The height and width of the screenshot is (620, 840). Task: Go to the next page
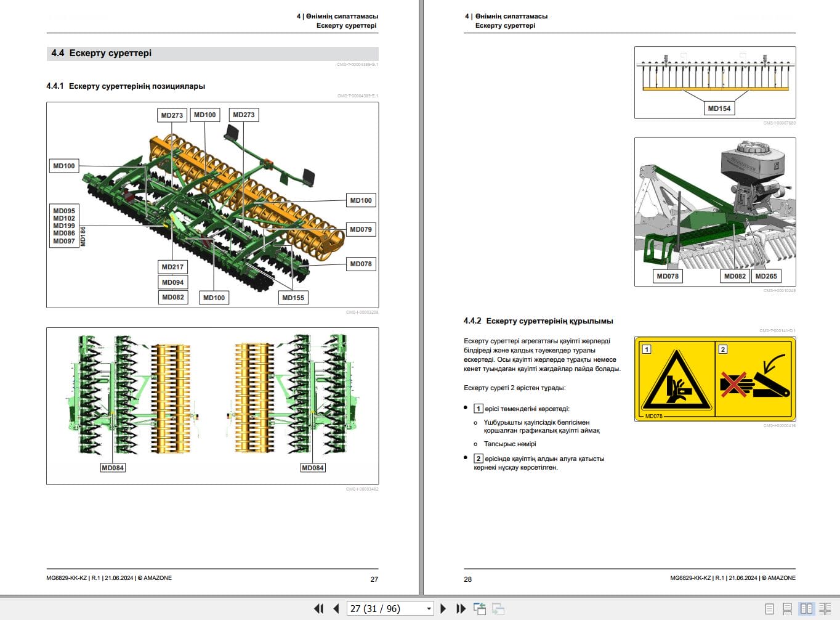[443, 608]
